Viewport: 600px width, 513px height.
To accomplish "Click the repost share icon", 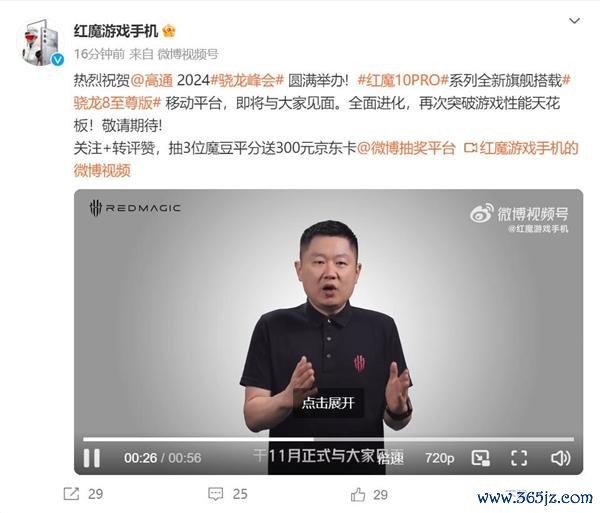I will point(71,494).
